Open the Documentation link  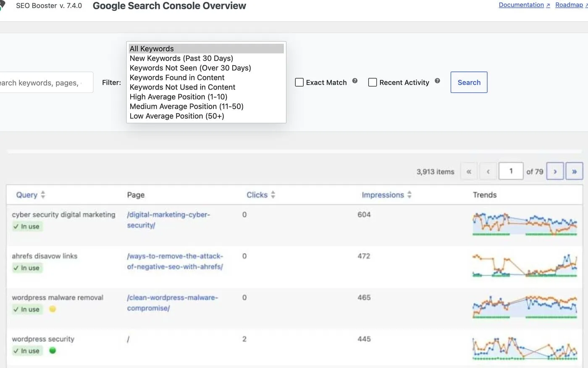click(524, 5)
